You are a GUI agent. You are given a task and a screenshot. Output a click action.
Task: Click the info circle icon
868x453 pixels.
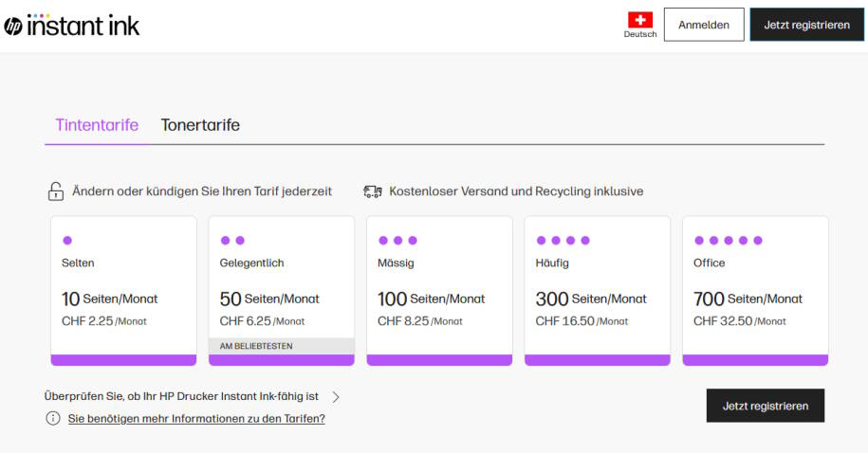52,418
